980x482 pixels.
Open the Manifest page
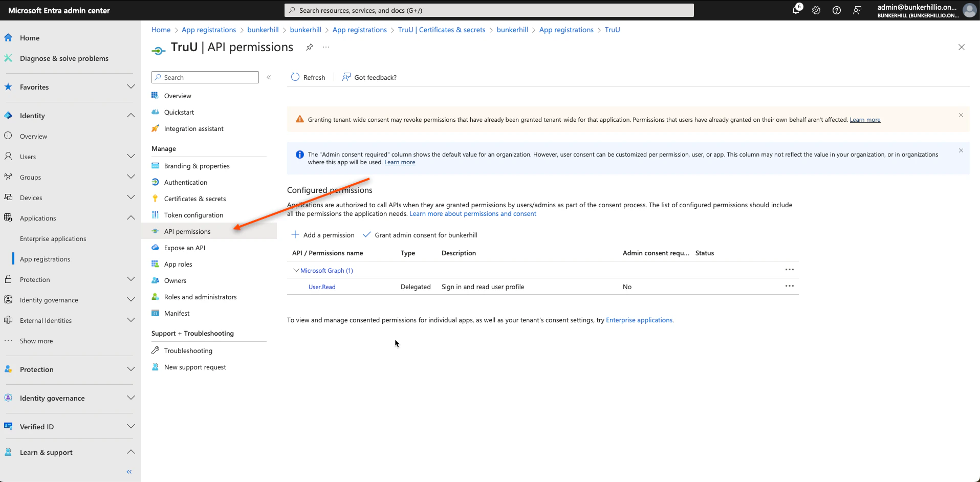(x=177, y=314)
